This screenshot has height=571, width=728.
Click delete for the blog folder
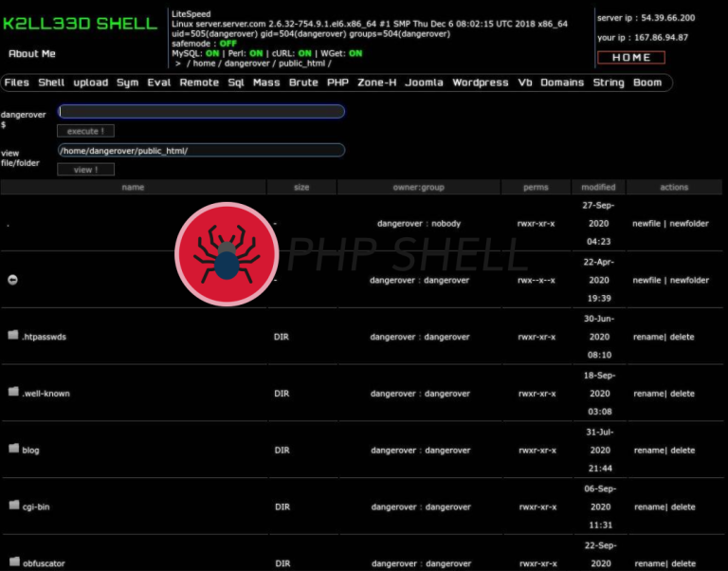tap(682, 451)
